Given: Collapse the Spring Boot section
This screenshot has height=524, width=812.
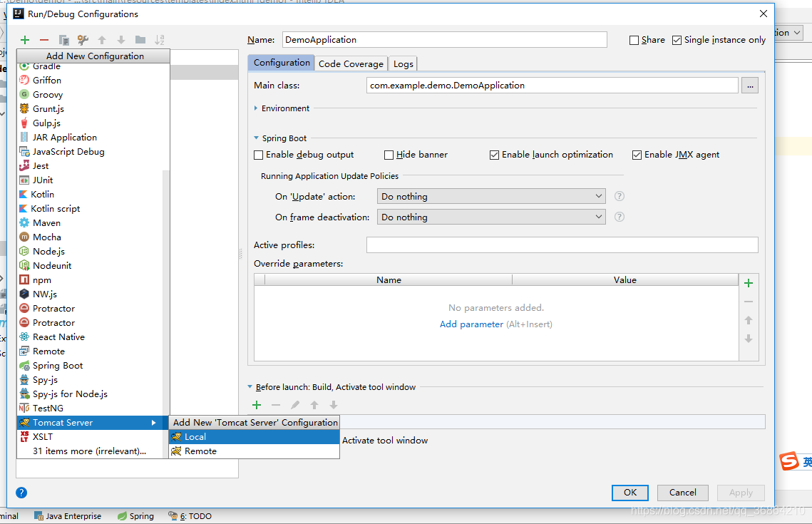Looking at the screenshot, I should tap(256, 138).
